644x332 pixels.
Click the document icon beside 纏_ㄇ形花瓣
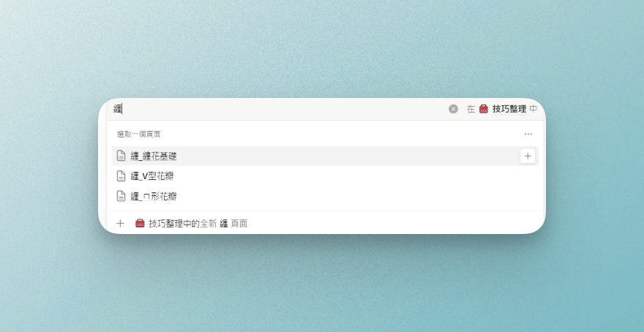(121, 196)
